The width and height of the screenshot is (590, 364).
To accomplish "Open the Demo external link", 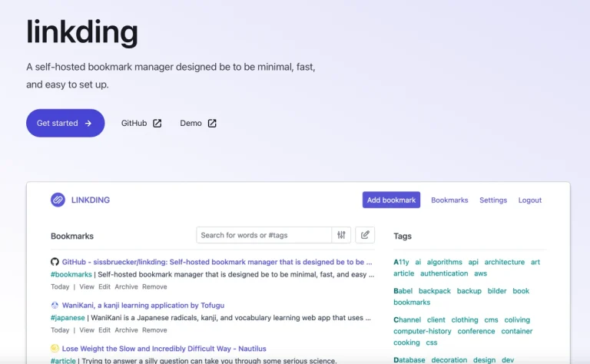I will click(198, 123).
